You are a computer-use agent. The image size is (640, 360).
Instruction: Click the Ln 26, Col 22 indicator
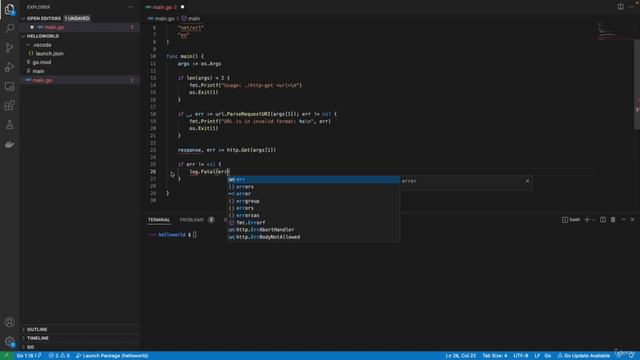[460, 356]
